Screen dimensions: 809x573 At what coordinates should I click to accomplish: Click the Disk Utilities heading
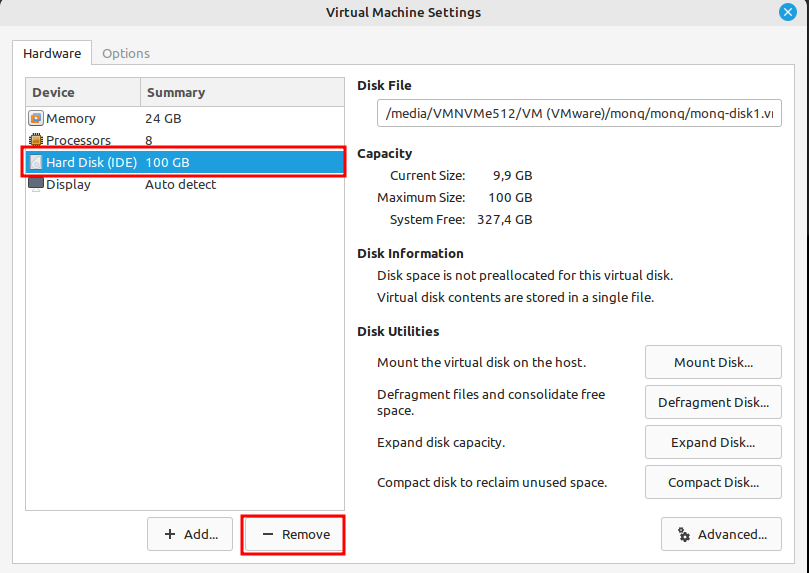(x=398, y=331)
